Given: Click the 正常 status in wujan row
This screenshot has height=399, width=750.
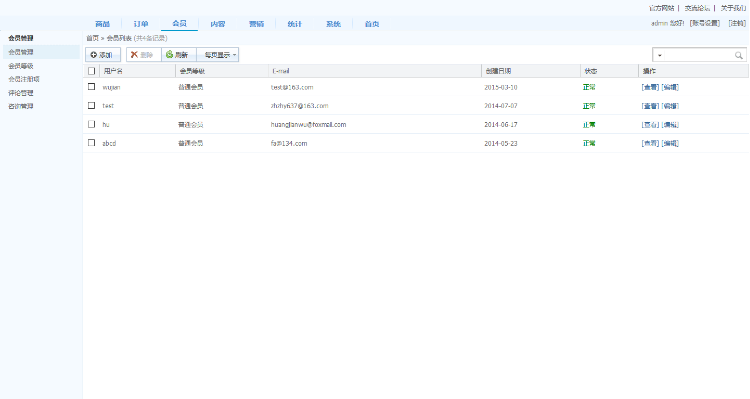Looking at the screenshot, I should point(589,87).
